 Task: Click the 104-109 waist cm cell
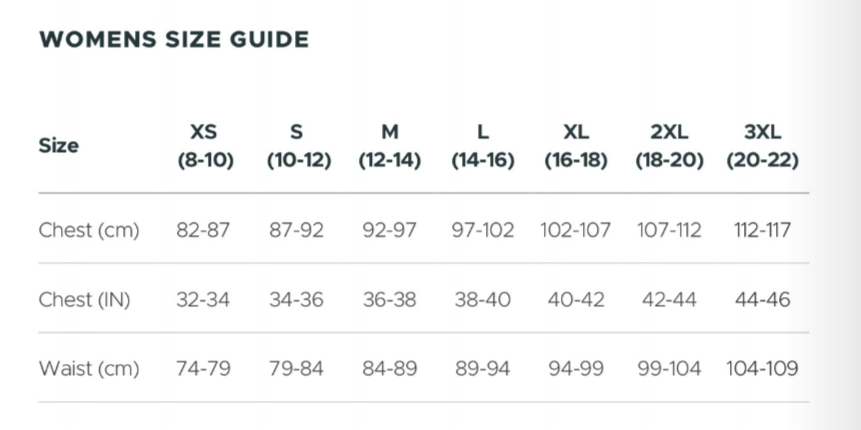pyautogui.click(x=762, y=368)
